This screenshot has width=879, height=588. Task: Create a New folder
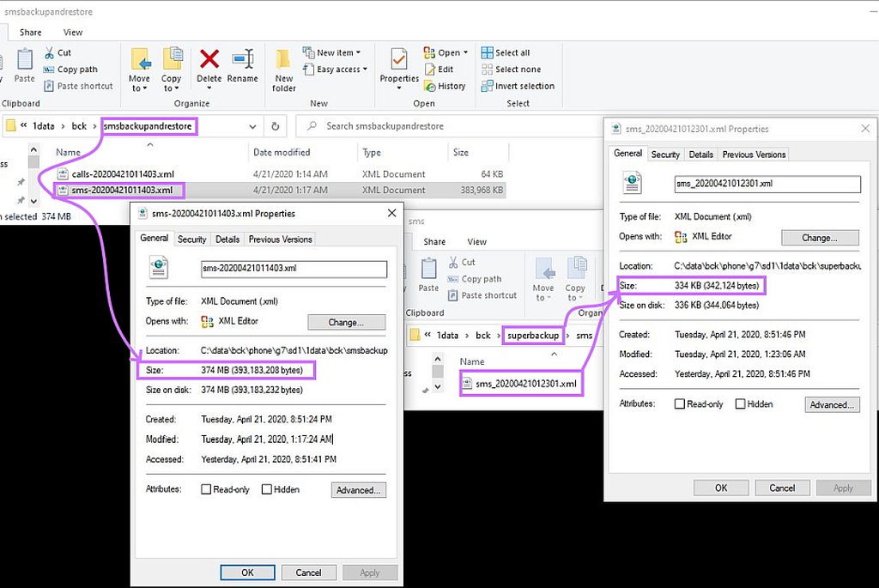click(x=283, y=70)
